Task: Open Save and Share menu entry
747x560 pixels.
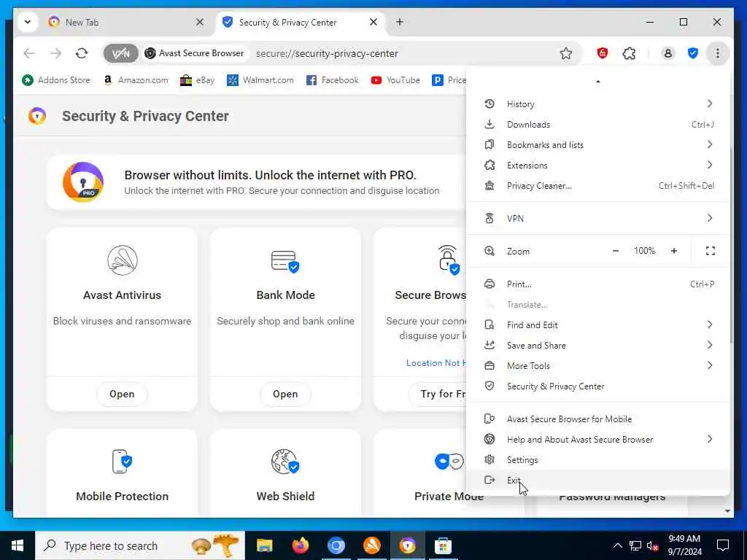Action: point(598,345)
